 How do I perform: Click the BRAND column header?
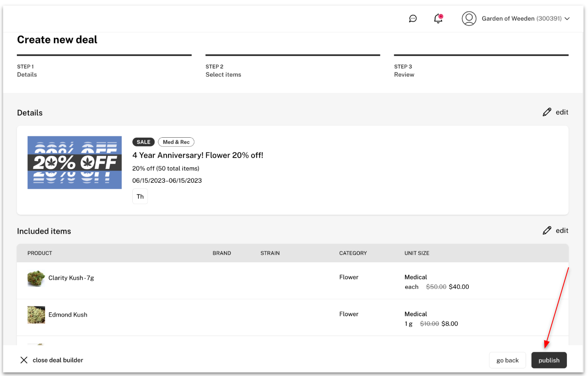tap(222, 253)
